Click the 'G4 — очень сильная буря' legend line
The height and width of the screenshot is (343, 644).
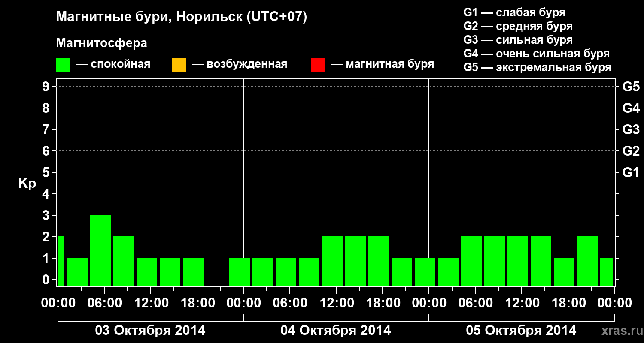coord(537,54)
